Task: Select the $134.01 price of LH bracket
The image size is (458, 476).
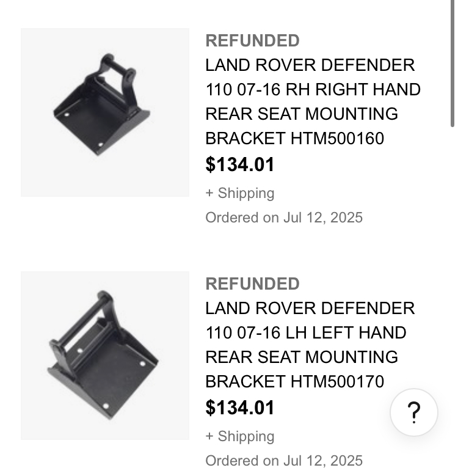Action: pos(240,408)
